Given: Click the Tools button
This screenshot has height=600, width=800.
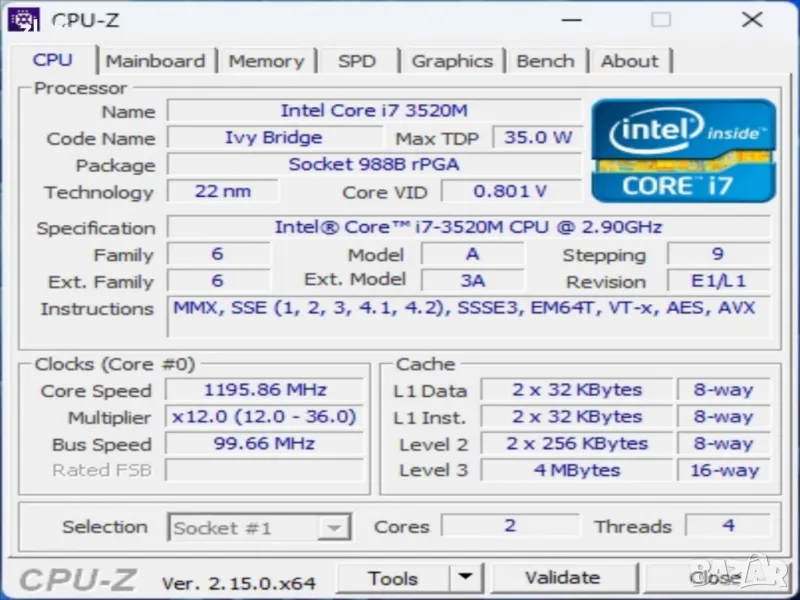Looking at the screenshot, I should coord(393,578).
